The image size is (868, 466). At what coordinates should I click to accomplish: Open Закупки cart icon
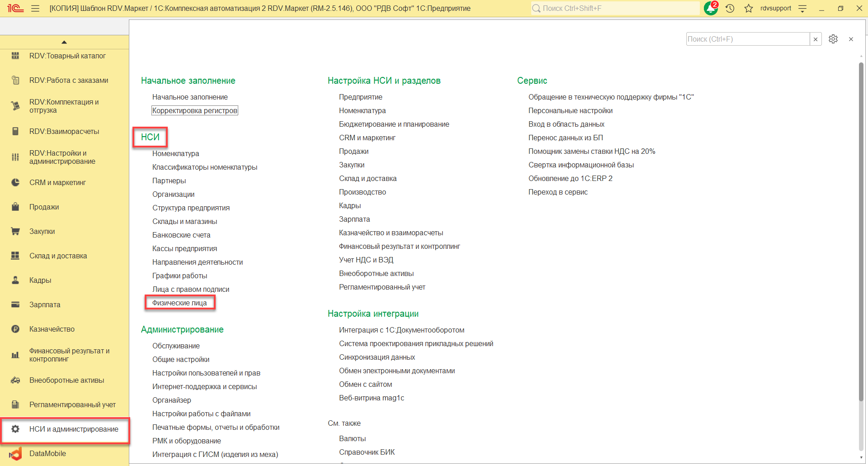pos(15,231)
